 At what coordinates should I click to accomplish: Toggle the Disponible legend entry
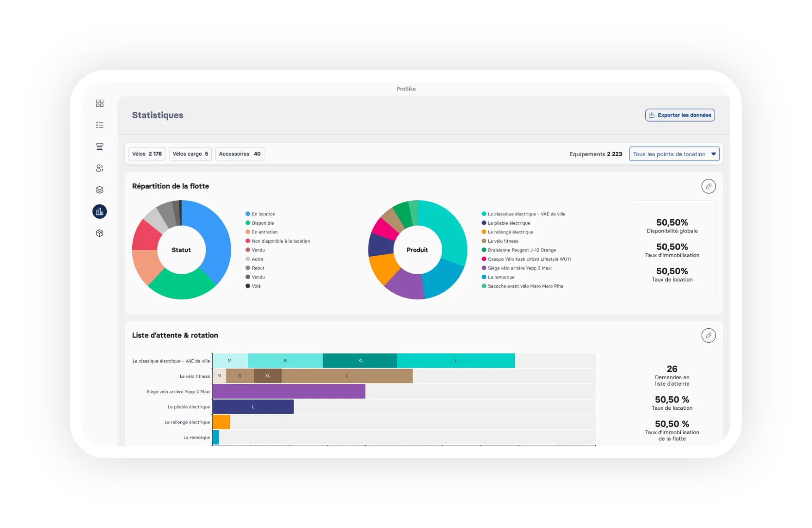[259, 223]
